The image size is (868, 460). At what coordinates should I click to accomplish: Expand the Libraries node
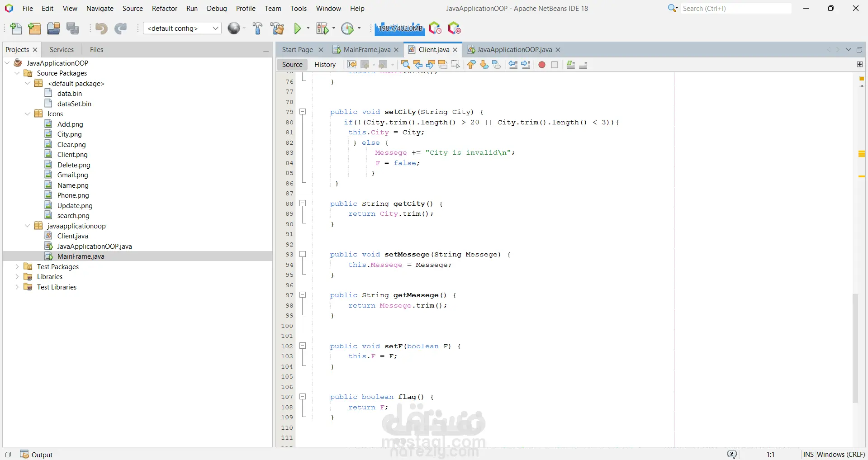point(17,276)
